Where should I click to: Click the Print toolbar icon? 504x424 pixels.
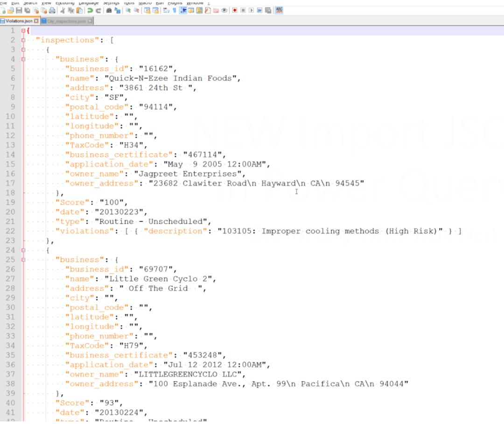[x=52, y=10]
